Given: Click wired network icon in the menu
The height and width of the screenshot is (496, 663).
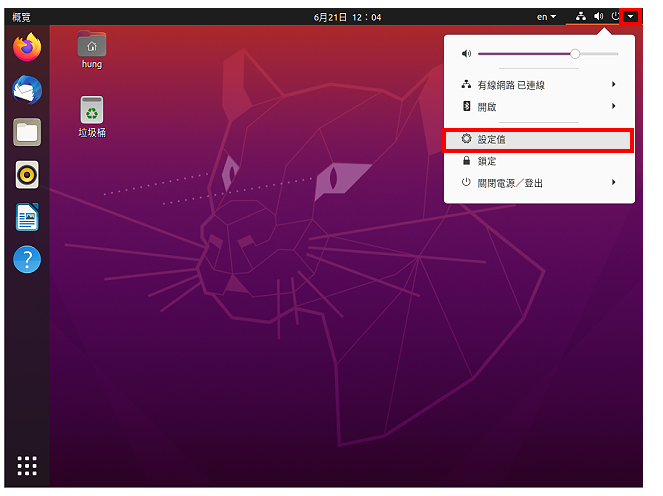Looking at the screenshot, I should click(x=466, y=85).
